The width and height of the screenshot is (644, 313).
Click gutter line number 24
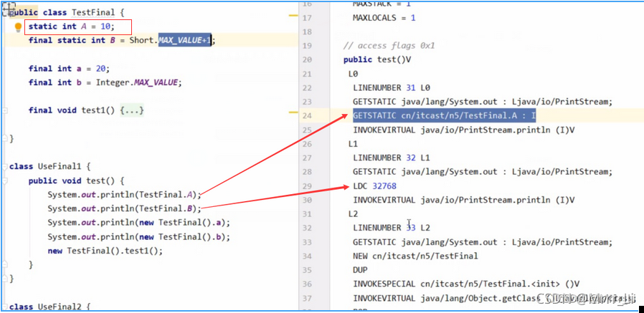click(x=307, y=116)
